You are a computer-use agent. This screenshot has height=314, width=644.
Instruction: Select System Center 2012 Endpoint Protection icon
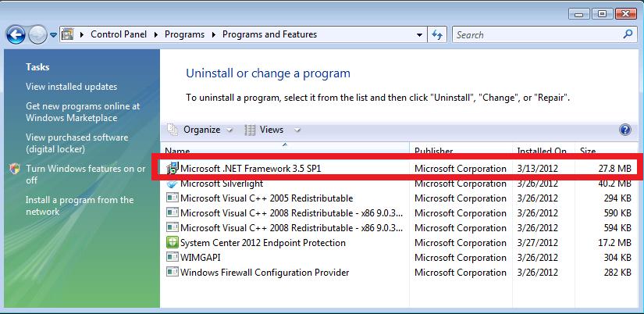[172, 242]
